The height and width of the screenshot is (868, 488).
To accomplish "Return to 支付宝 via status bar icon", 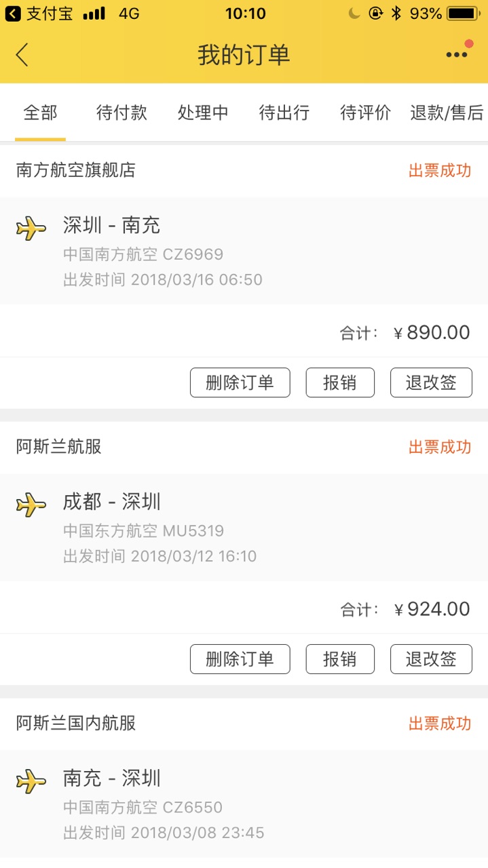I will tap(39, 13).
